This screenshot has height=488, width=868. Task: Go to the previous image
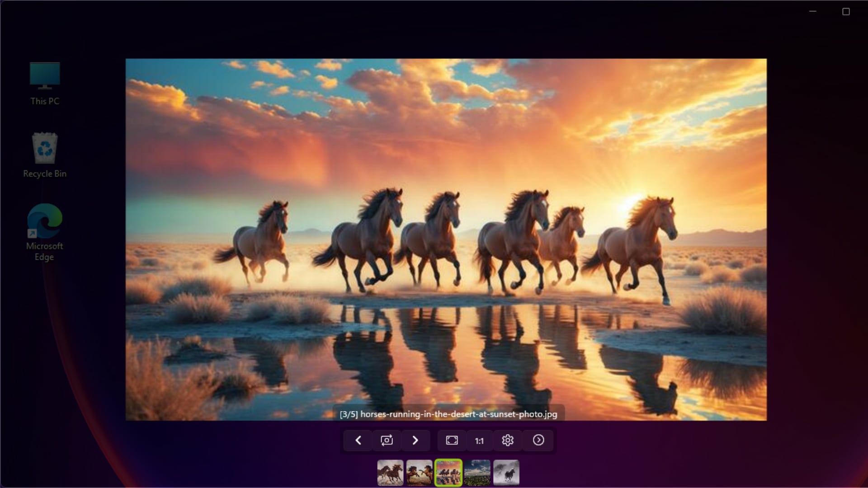tap(358, 440)
